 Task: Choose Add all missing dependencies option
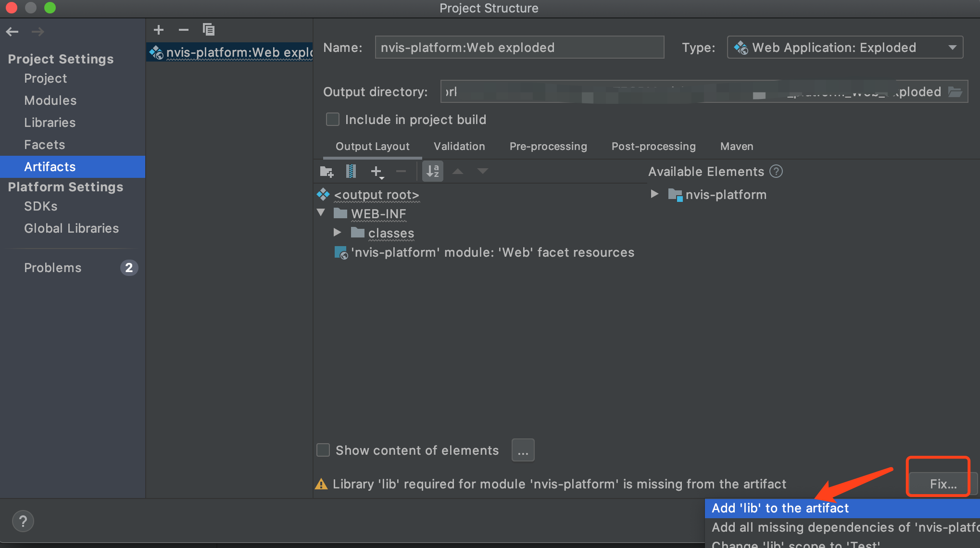(x=842, y=527)
